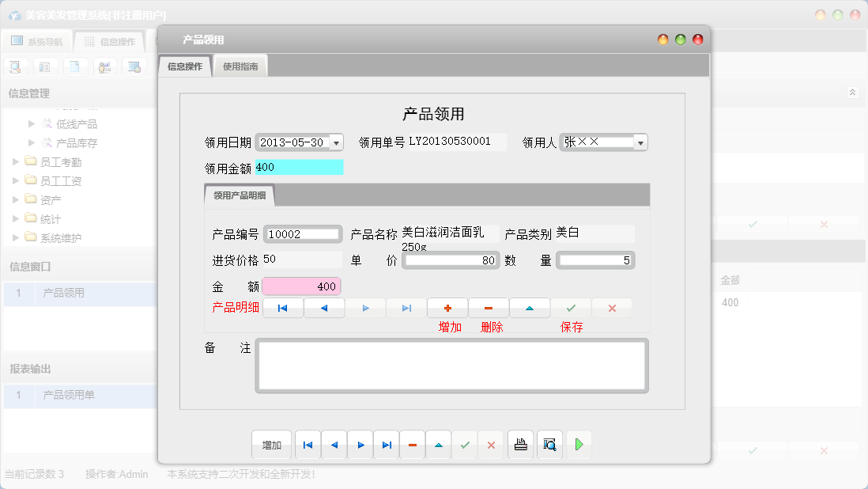Click the red X cancel icon on bottom toolbar

tap(490, 444)
